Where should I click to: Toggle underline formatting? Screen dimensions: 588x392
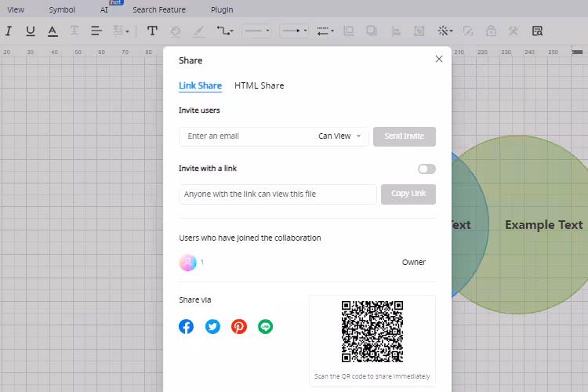pyautogui.click(x=31, y=31)
